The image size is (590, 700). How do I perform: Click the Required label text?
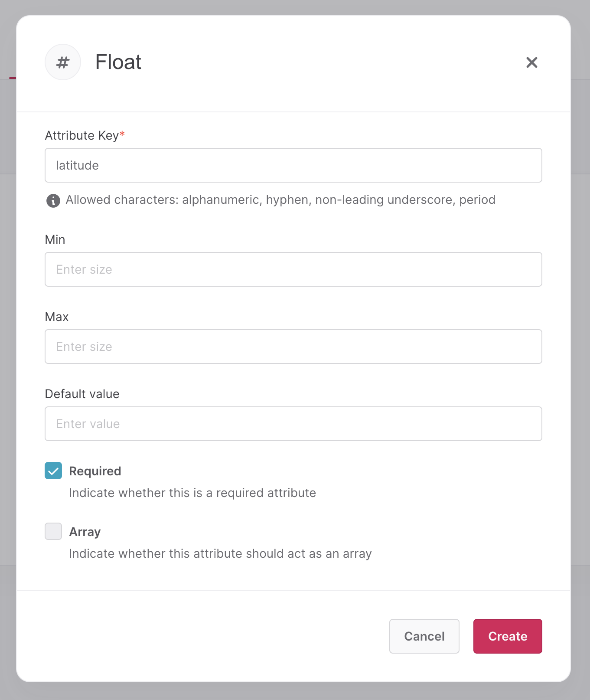pyautogui.click(x=95, y=471)
